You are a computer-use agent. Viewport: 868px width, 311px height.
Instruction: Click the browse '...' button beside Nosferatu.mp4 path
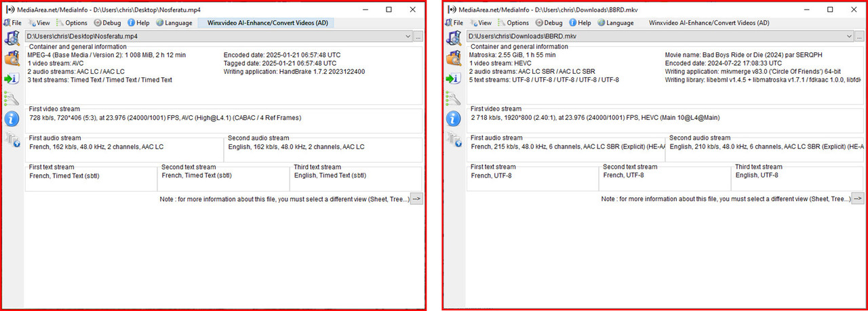pyautogui.click(x=418, y=36)
